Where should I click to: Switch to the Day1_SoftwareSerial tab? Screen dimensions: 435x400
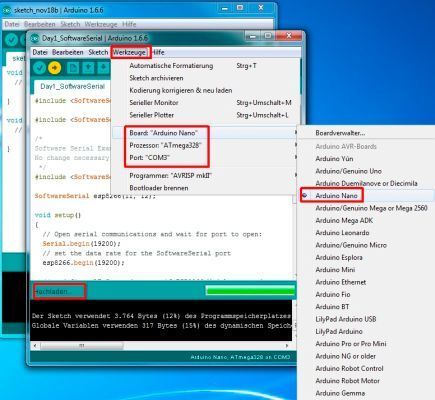(x=72, y=87)
